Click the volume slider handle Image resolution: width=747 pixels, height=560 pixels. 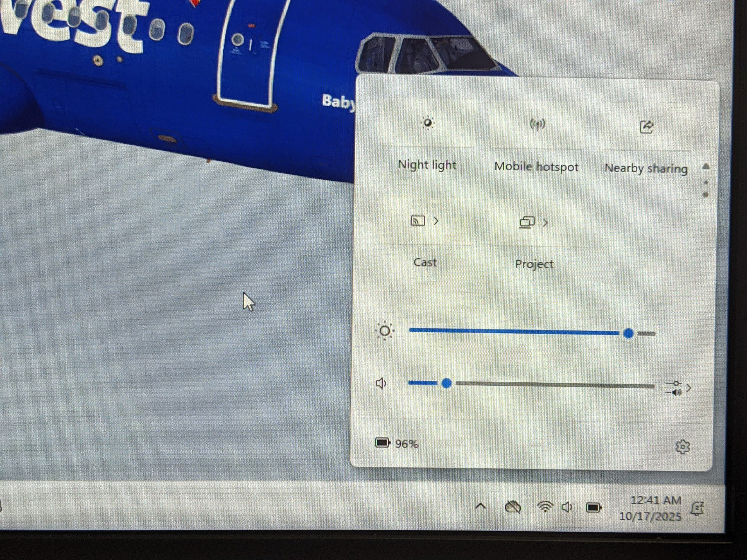point(446,383)
